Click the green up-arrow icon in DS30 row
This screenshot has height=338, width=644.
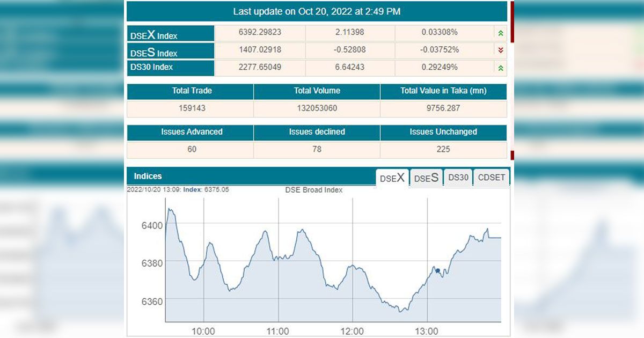500,68
